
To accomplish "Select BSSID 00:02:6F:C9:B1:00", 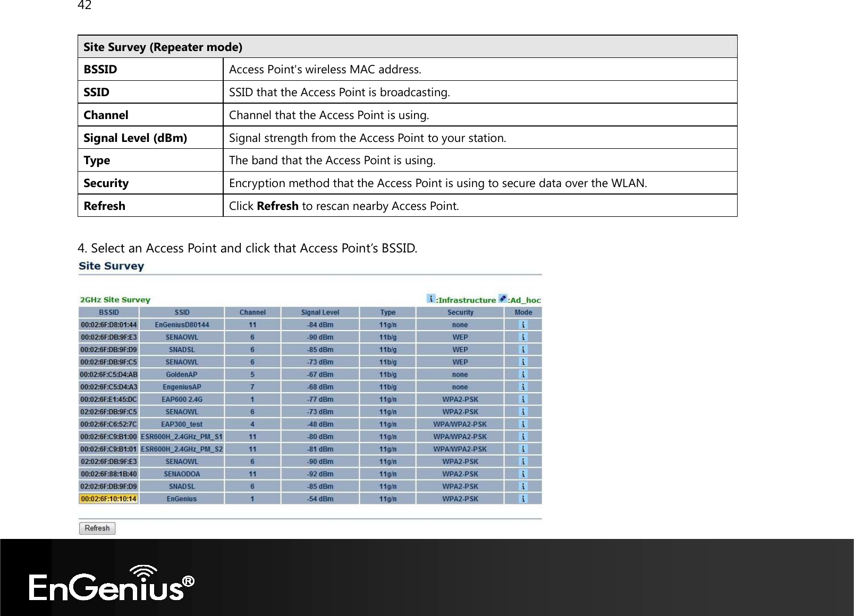I will (x=108, y=437).
